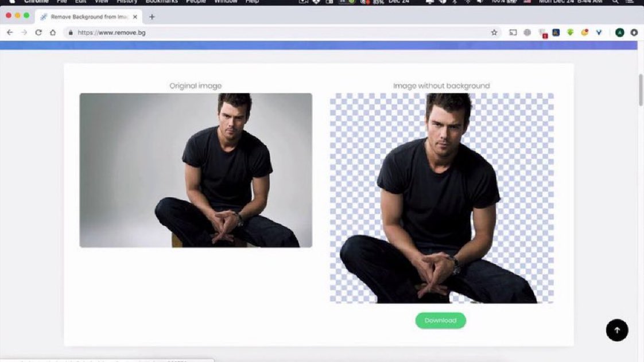Open the green Chrome profile avatar
Image resolution: width=644 pixels, height=362 pixels.
620,33
